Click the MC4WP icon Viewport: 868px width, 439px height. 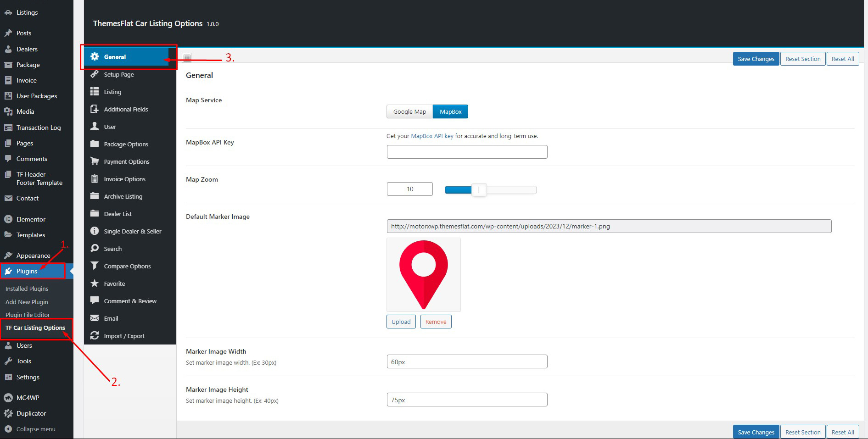pos(8,398)
